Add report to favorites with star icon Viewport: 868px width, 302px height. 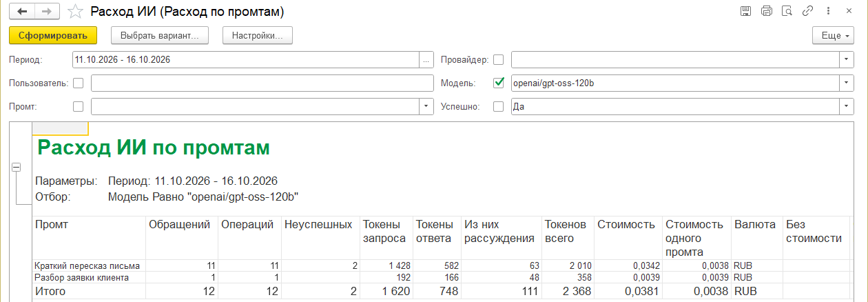76,12
